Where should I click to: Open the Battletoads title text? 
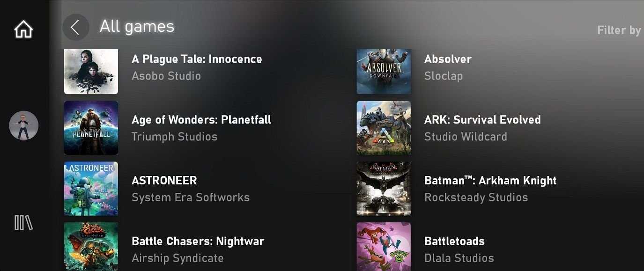coord(454,241)
